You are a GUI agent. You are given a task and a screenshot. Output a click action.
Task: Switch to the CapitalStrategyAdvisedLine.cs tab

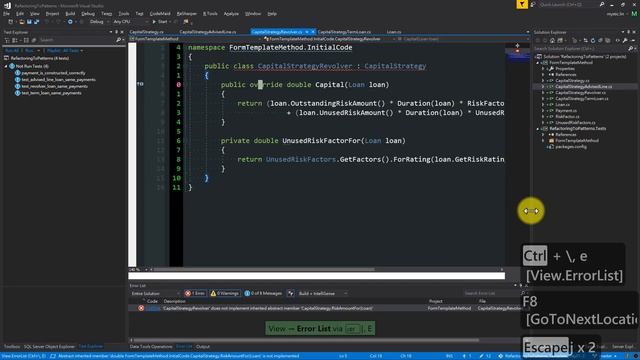point(208,32)
